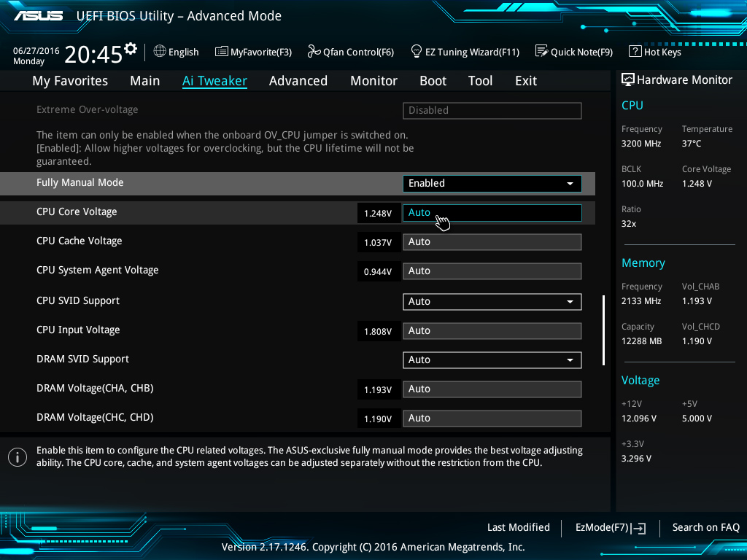The width and height of the screenshot is (747, 560).
Task: Click the 20:45 clock display
Action: 94,54
